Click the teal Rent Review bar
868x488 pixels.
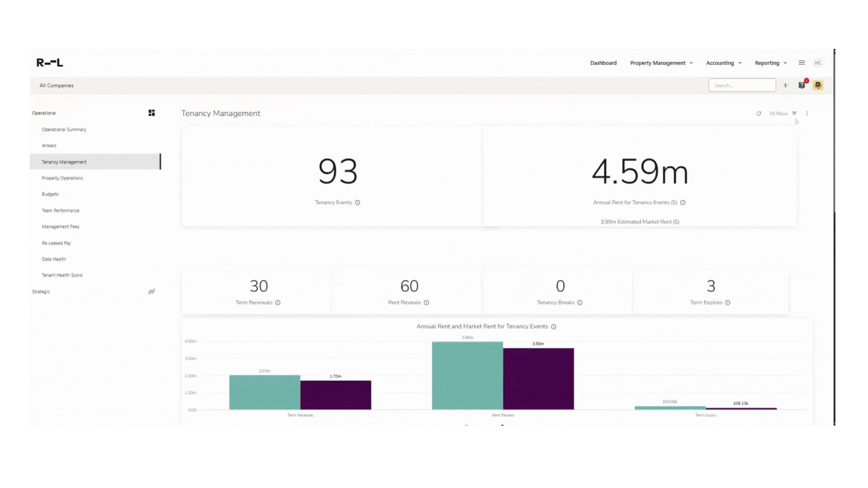pos(467,375)
